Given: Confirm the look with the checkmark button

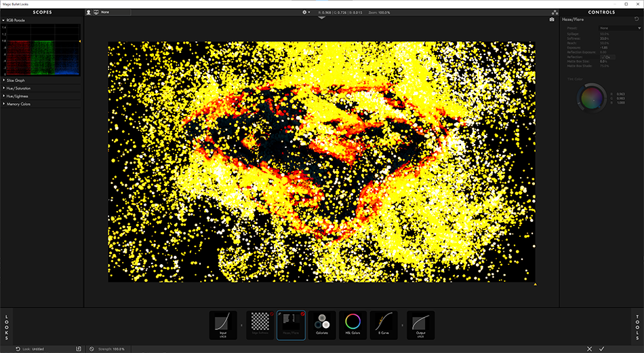Looking at the screenshot, I should click(602, 349).
